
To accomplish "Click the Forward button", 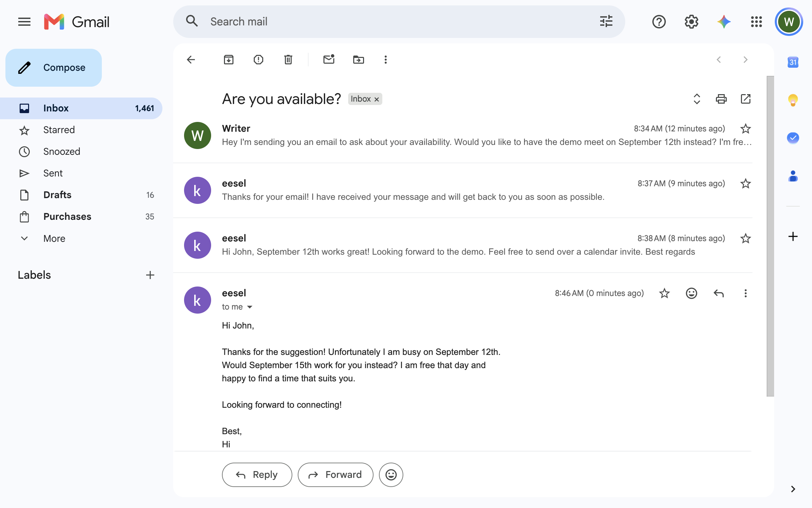I will click(x=336, y=475).
